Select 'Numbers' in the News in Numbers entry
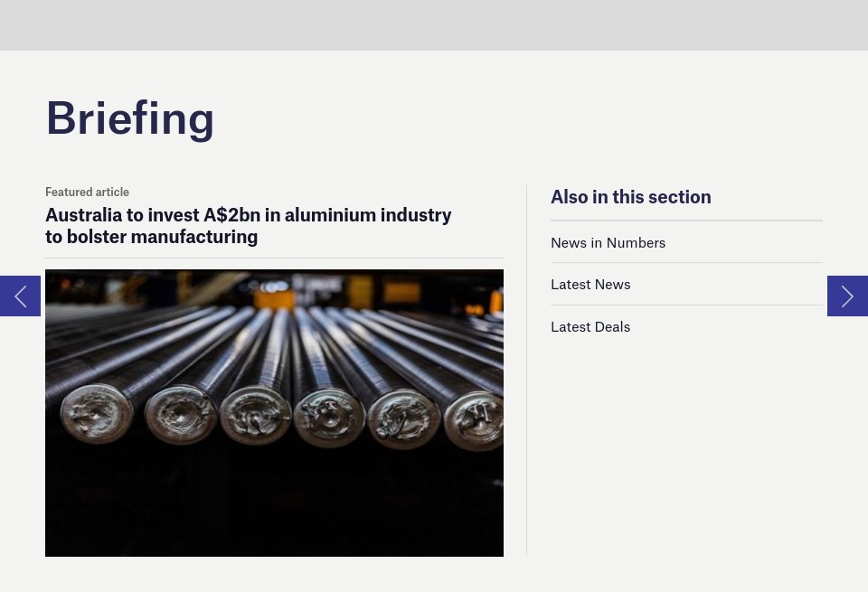 point(636,242)
